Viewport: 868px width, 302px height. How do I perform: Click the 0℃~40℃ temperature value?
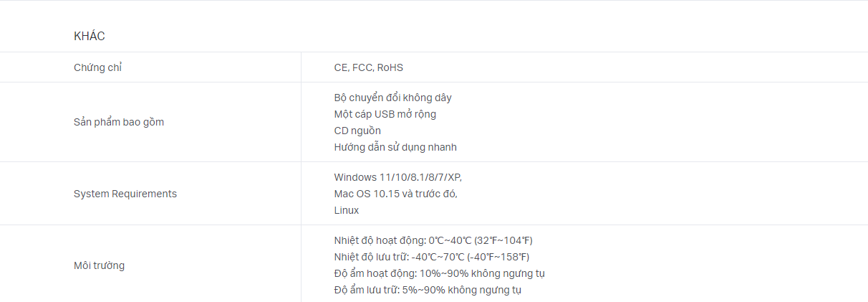coord(449,240)
